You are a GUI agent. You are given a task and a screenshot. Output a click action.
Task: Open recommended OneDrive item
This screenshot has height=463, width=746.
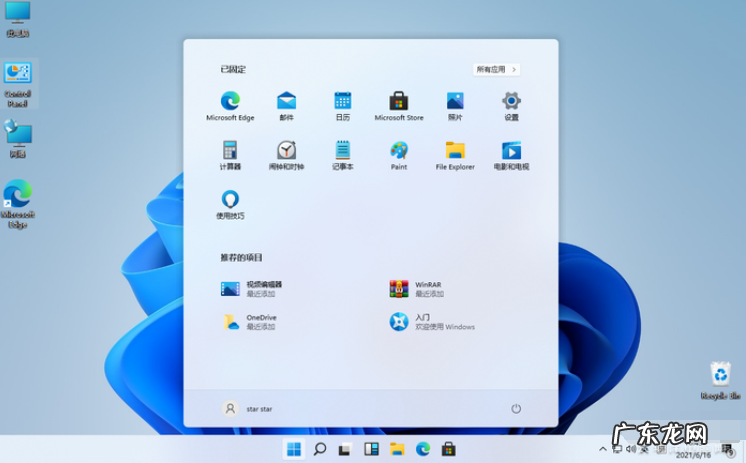pyautogui.click(x=250, y=322)
